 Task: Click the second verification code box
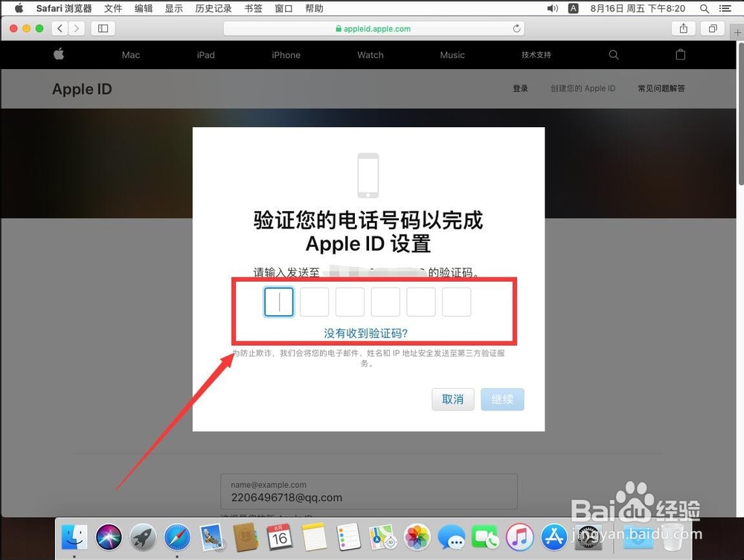click(314, 302)
